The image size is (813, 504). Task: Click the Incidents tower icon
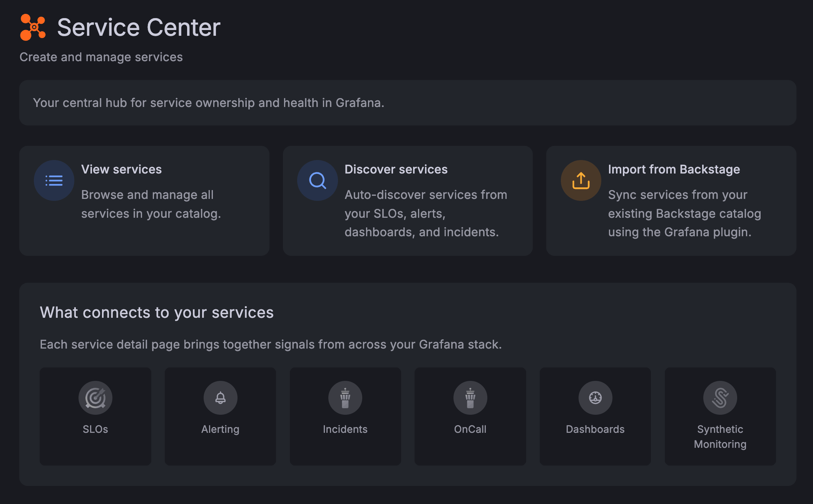[345, 398]
